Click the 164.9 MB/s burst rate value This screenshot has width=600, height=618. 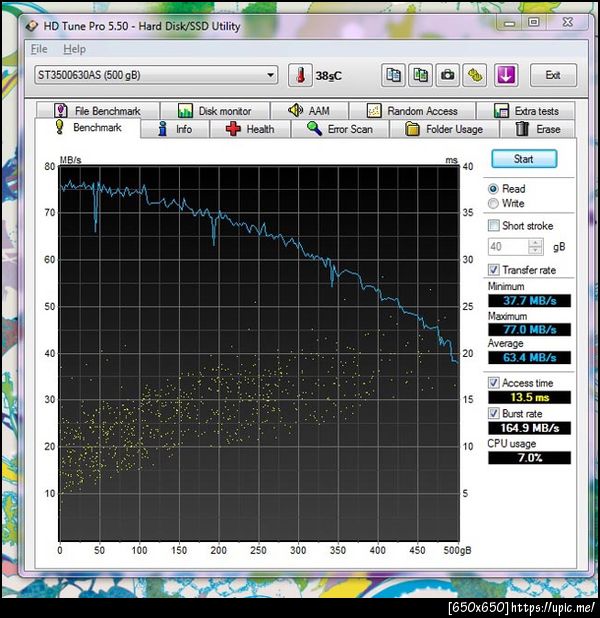(529, 428)
